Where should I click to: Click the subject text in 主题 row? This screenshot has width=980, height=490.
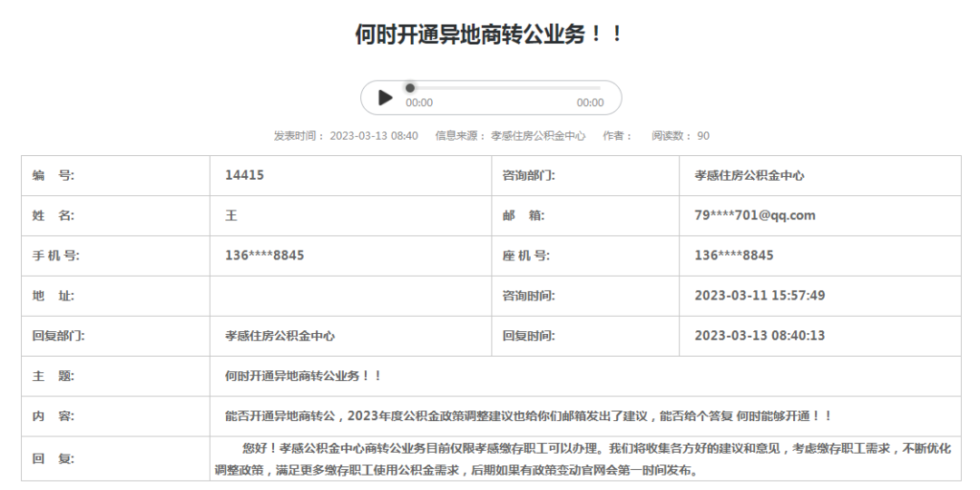click(x=303, y=376)
